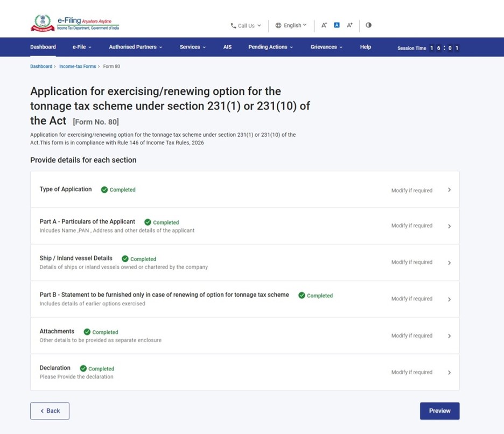Click the default font size icon

click(337, 25)
